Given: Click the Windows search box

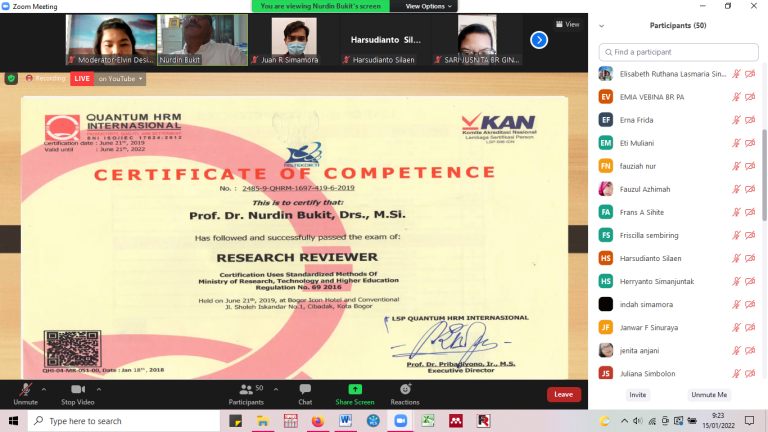Looking at the screenshot, I should pyautogui.click(x=123, y=421).
